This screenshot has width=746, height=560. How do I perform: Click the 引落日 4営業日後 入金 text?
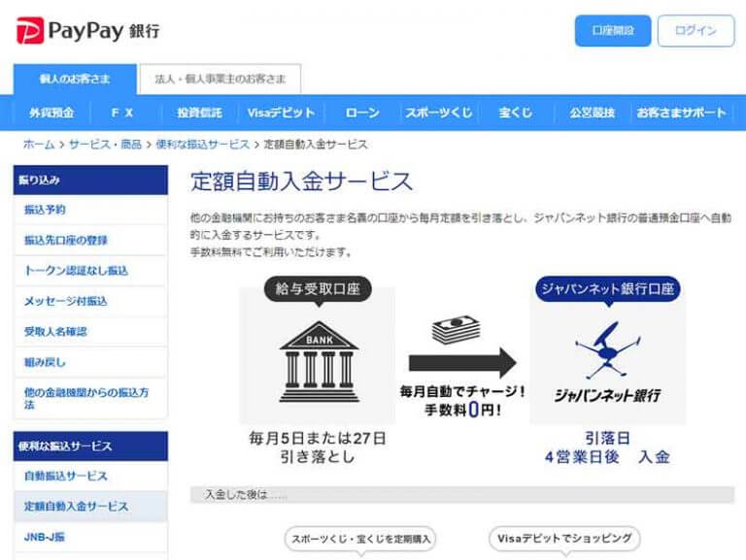tap(607, 447)
